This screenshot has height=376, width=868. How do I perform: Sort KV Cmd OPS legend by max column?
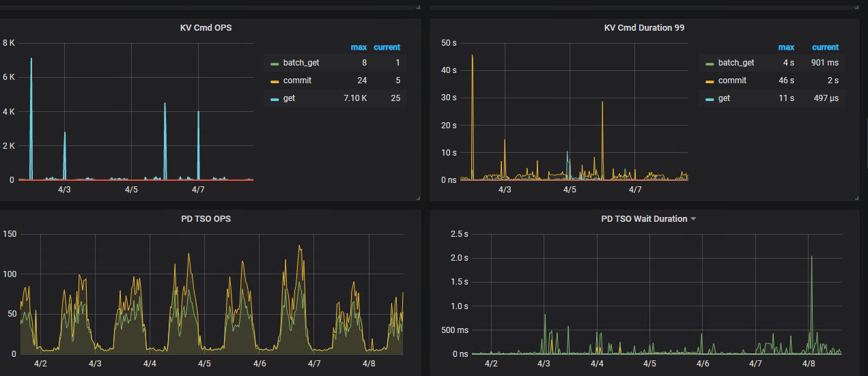359,47
